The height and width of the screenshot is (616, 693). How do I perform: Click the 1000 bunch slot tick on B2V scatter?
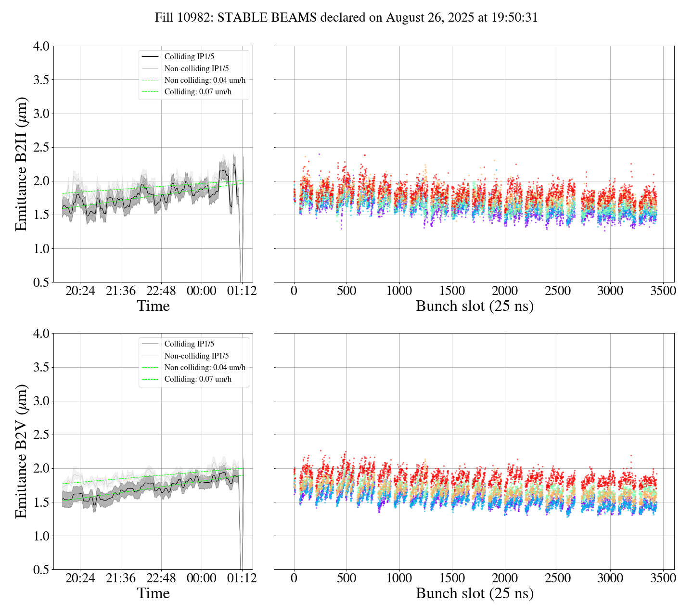click(x=399, y=578)
